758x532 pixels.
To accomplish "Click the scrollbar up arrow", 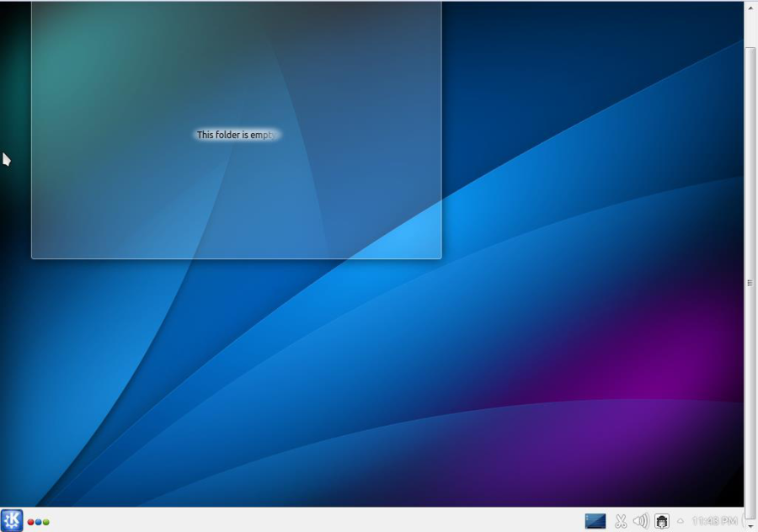I will click(750, 8).
